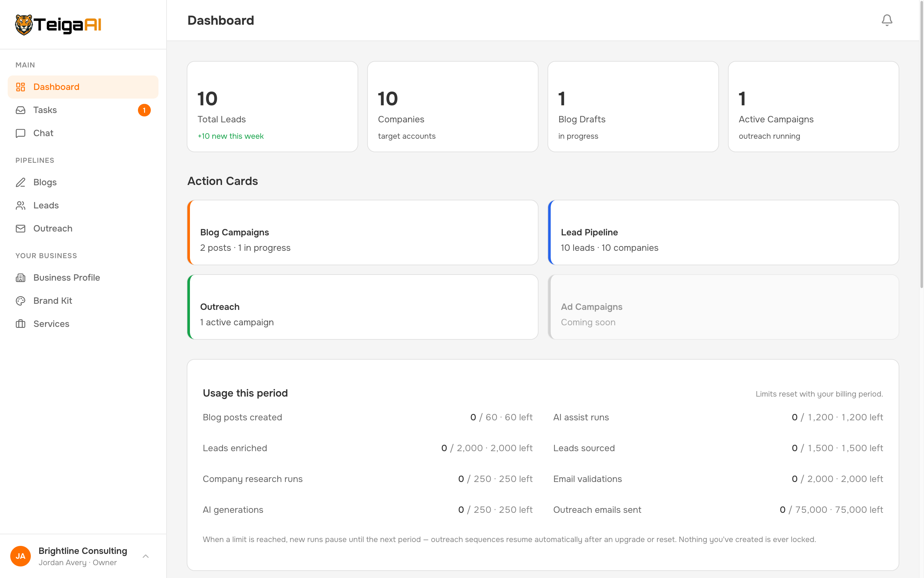Click the Business Profile building icon
Viewport: 924px width, 578px height.
pos(21,277)
